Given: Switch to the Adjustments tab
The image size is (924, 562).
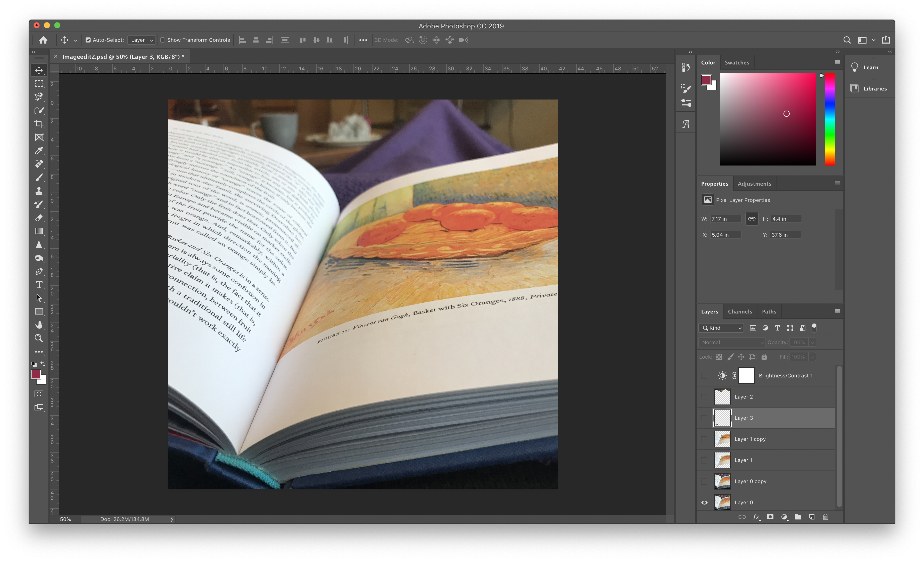Looking at the screenshot, I should click(754, 184).
